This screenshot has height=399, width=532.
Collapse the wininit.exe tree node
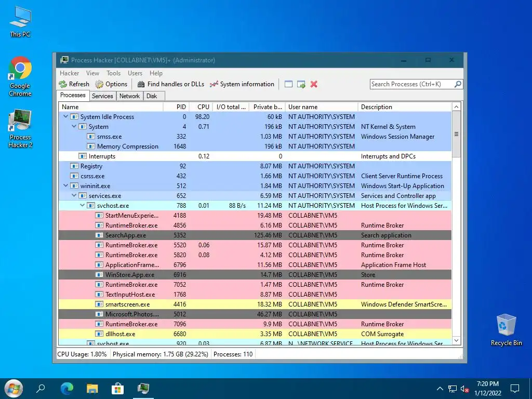tap(65, 185)
